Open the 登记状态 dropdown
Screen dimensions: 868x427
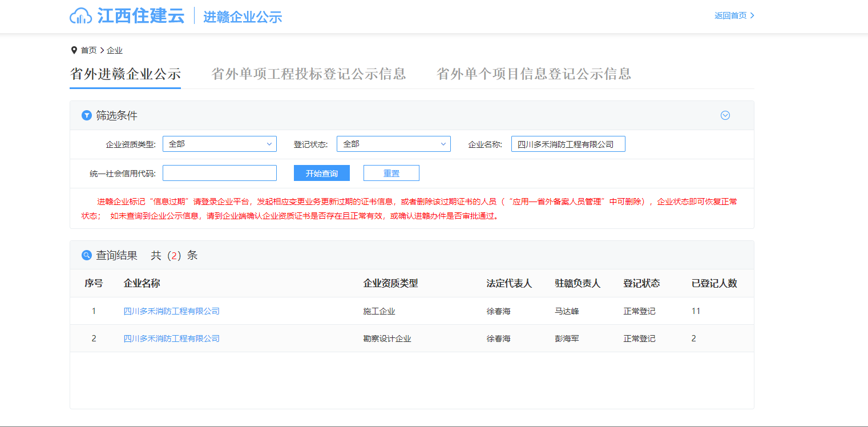point(393,144)
